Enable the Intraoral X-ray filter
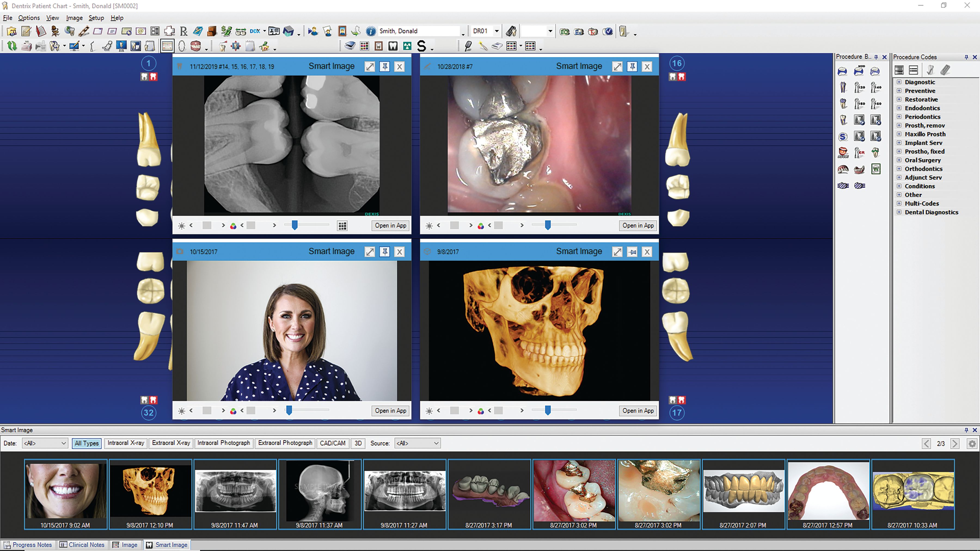Screen dimensions: 980x551 pyautogui.click(x=125, y=443)
